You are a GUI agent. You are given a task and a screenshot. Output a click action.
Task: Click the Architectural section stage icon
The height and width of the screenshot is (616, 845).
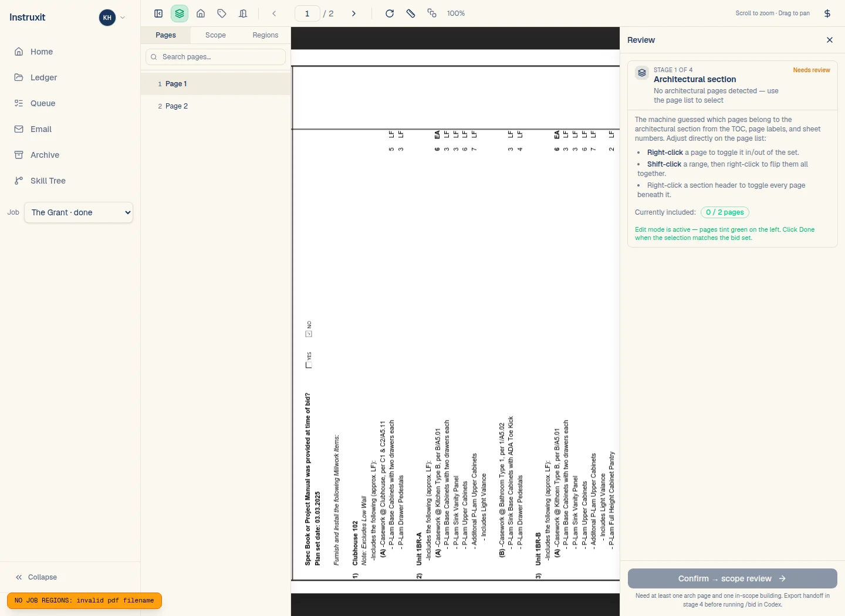click(642, 73)
